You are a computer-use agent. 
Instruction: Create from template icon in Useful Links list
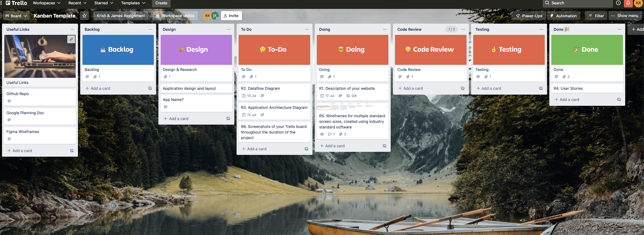72,151
